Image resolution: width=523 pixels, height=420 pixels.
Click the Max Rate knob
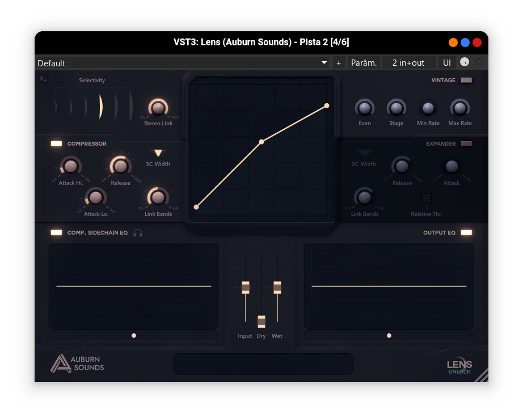459,108
